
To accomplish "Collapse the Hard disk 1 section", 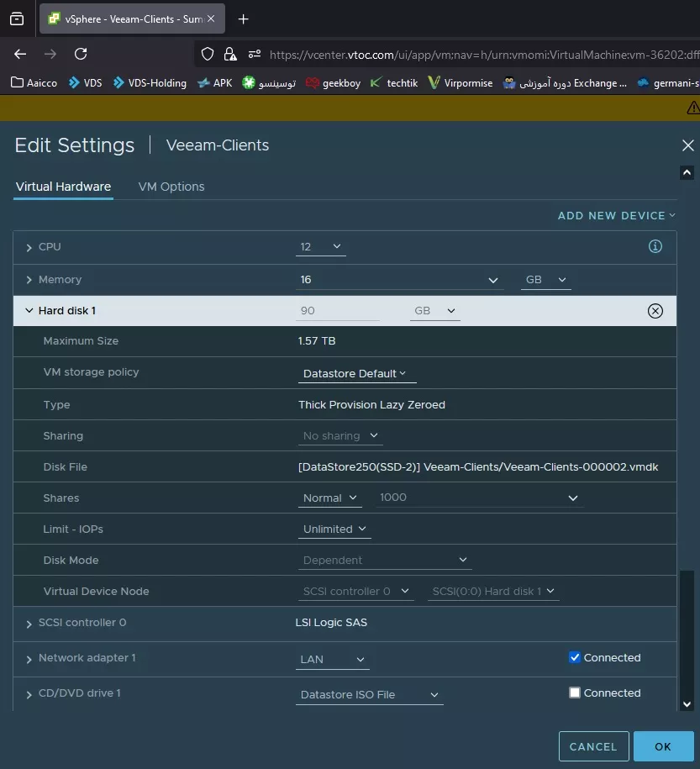I will [x=29, y=310].
